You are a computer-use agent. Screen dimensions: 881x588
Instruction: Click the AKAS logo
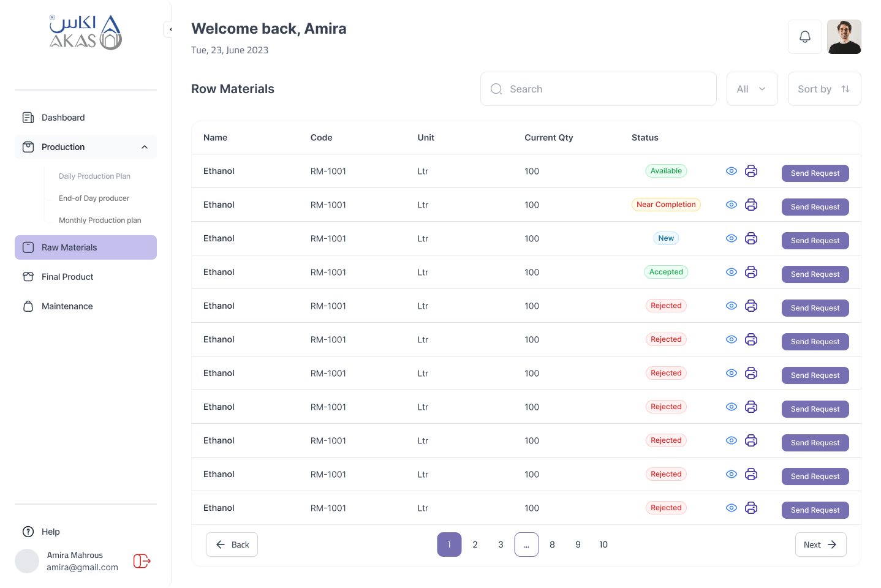(86, 32)
